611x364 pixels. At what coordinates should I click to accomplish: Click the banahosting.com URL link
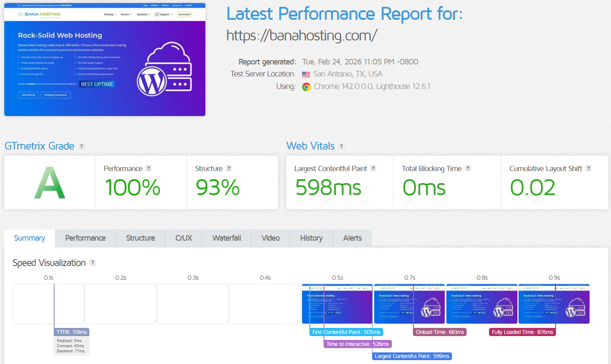pos(302,35)
